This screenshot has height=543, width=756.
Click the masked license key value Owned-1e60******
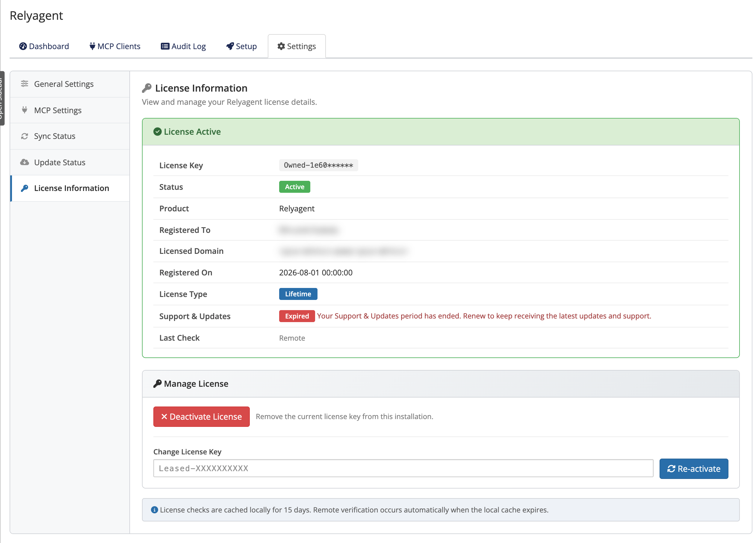tap(318, 165)
